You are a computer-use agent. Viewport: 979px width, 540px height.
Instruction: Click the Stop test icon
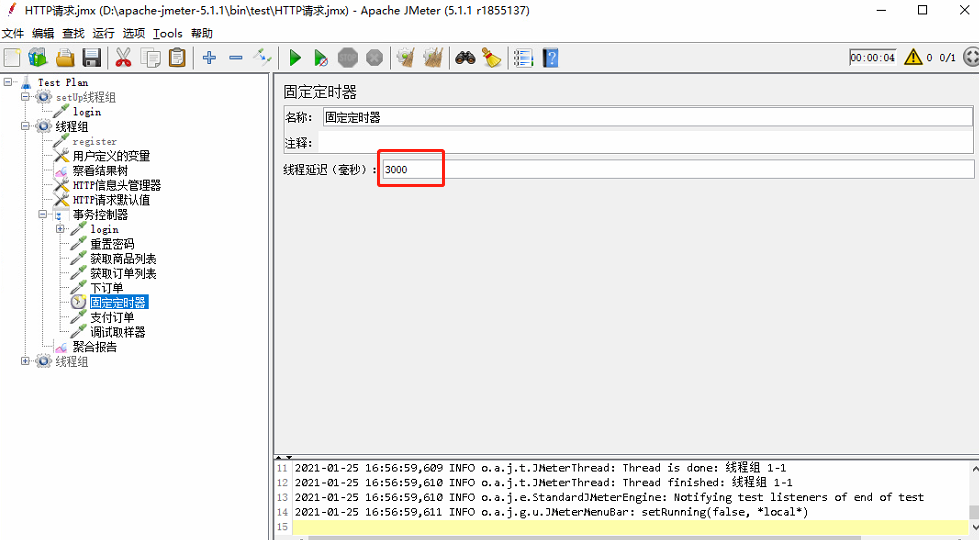[348, 58]
